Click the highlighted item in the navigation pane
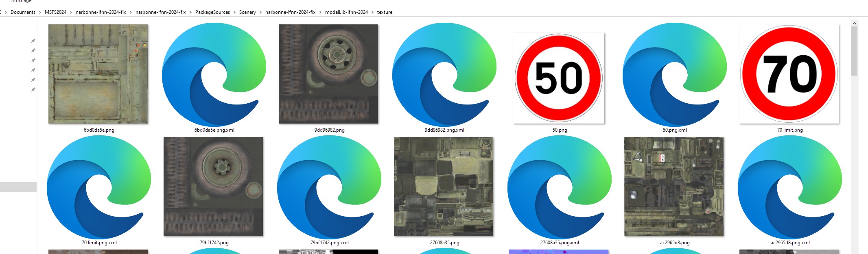868x254 pixels. coord(18,187)
